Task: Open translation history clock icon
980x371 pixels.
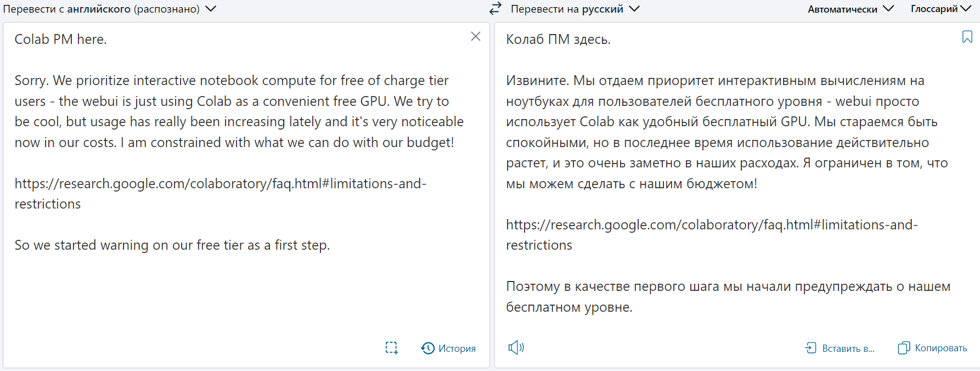Action: coord(427,348)
